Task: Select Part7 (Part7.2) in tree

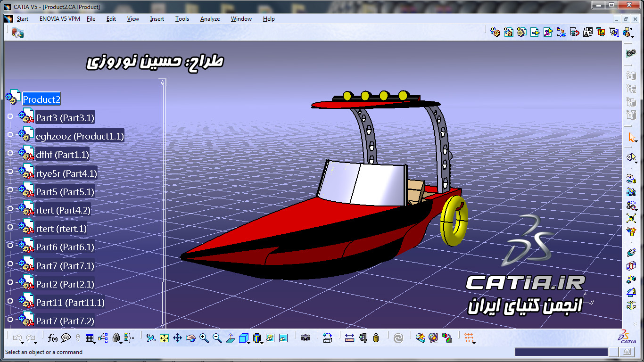Action: [65, 321]
